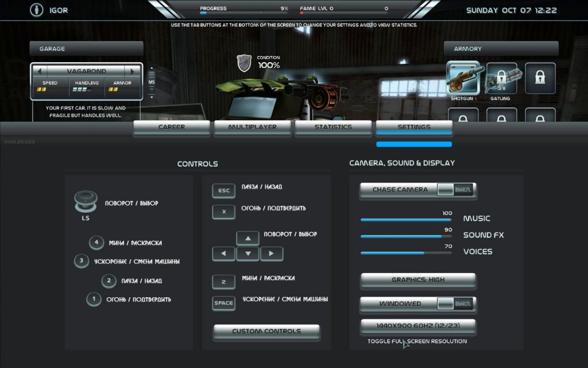Screen dimensions: 588x368
Task: Click the up arrow key icon
Action: click(x=247, y=238)
